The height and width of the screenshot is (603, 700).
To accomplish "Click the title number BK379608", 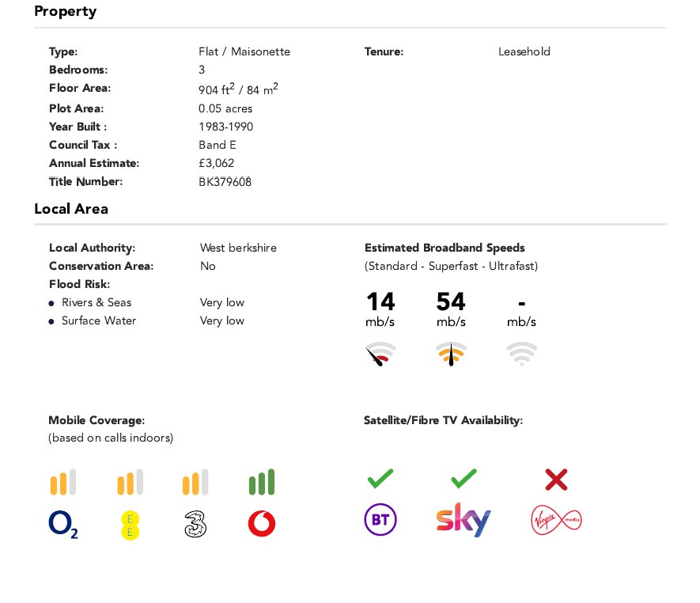I will click(225, 182).
